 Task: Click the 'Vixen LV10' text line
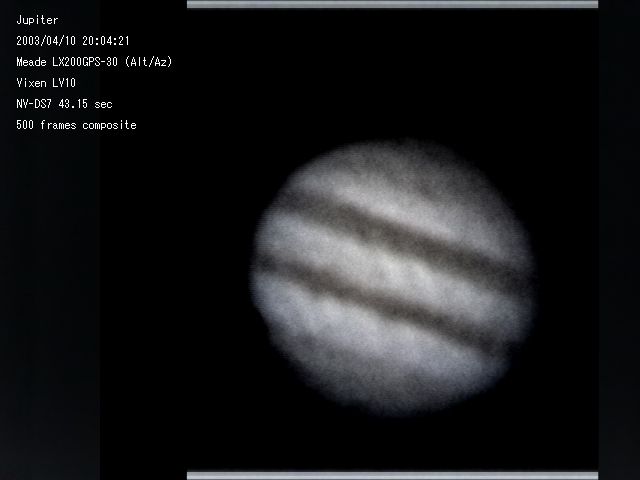pos(46,83)
